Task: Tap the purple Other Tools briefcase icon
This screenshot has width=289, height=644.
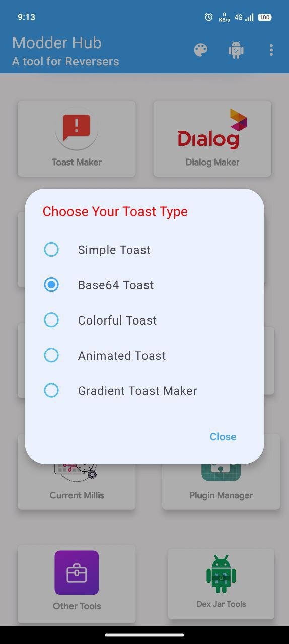Action: point(77,573)
